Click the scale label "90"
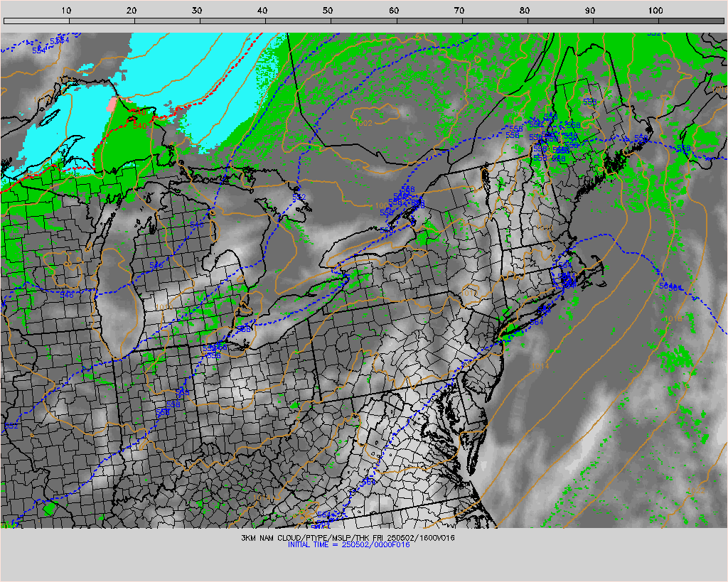The height and width of the screenshot is (582, 728). click(x=590, y=10)
